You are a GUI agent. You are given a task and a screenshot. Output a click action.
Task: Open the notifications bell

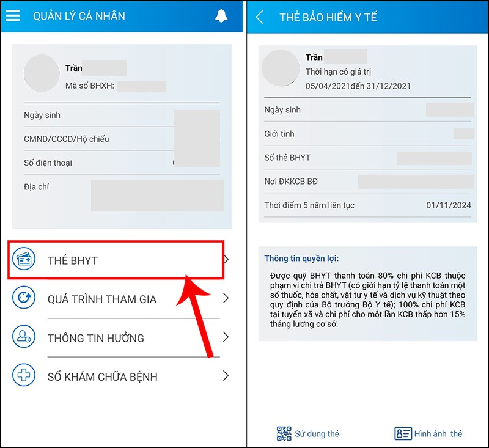221,16
